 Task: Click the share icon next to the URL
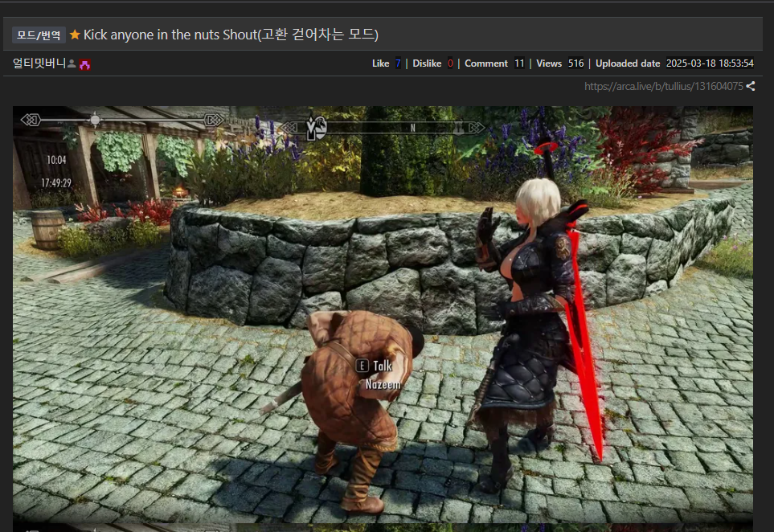tap(751, 86)
